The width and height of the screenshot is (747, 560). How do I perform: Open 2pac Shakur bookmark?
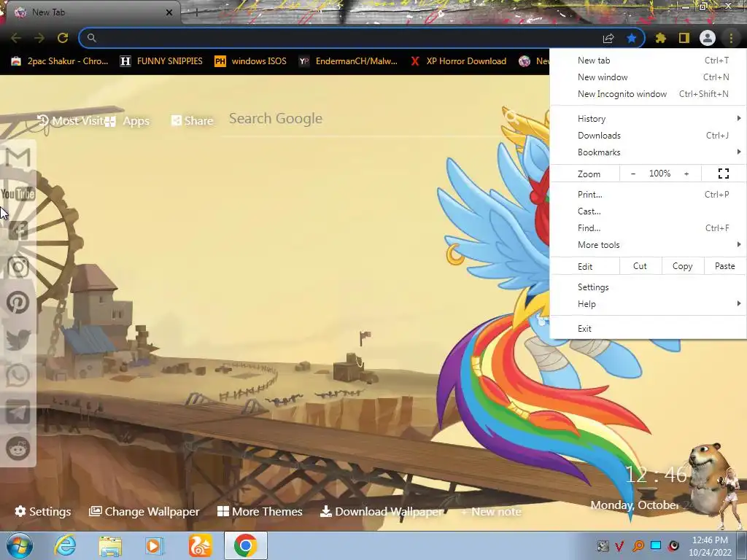click(60, 61)
